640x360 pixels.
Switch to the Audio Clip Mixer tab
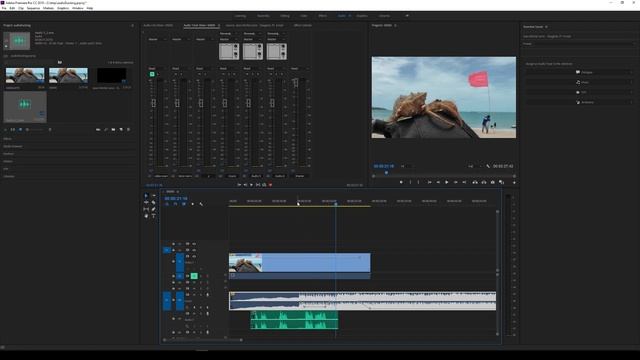pyautogui.click(x=158, y=25)
